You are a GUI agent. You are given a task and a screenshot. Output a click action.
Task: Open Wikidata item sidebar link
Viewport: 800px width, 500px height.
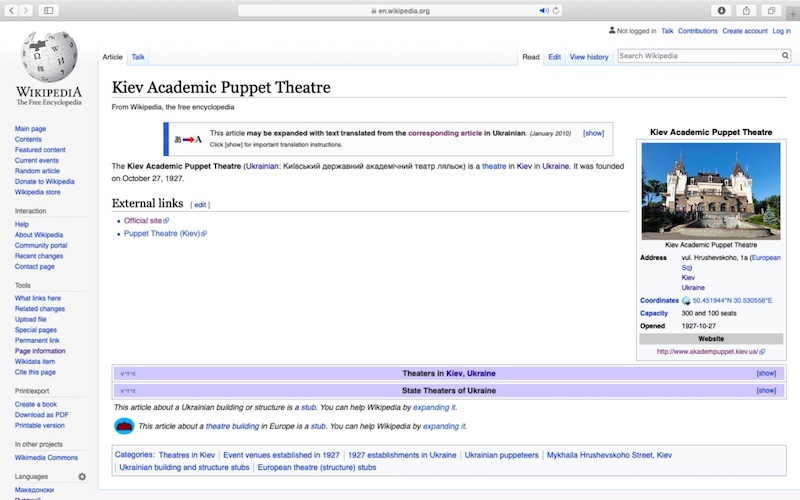pyautogui.click(x=35, y=362)
